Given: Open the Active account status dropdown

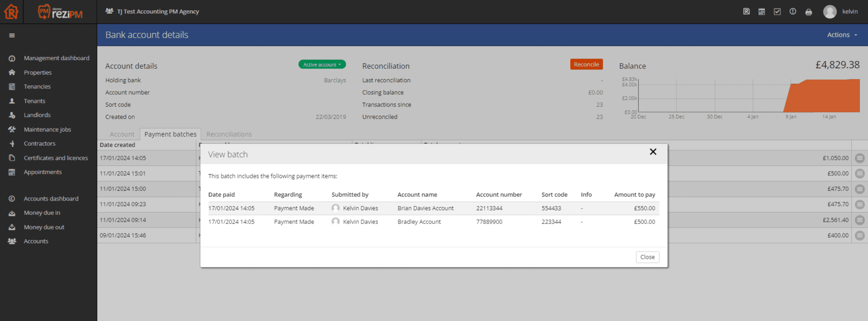Looking at the screenshot, I should tap(322, 65).
